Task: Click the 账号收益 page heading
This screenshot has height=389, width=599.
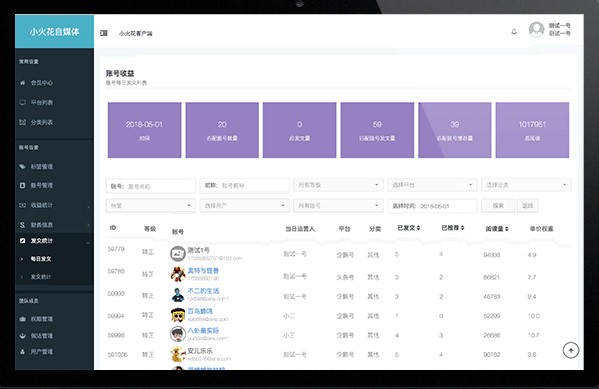Action: coord(120,73)
